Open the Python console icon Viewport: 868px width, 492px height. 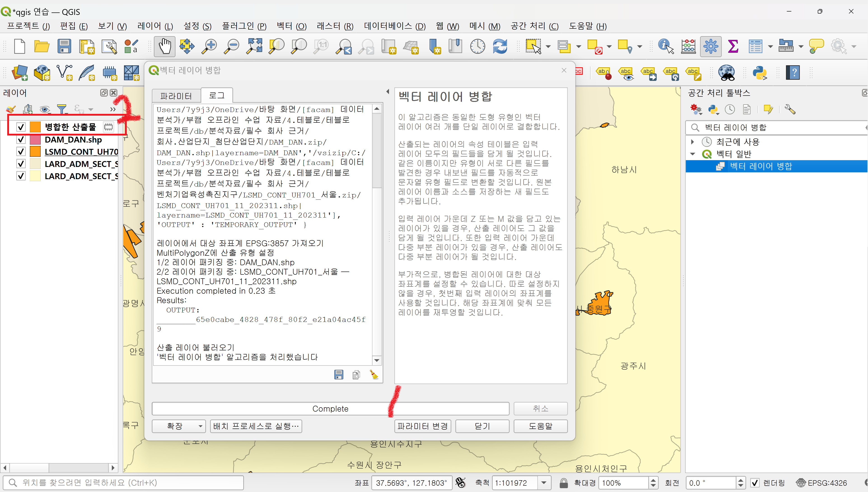759,72
